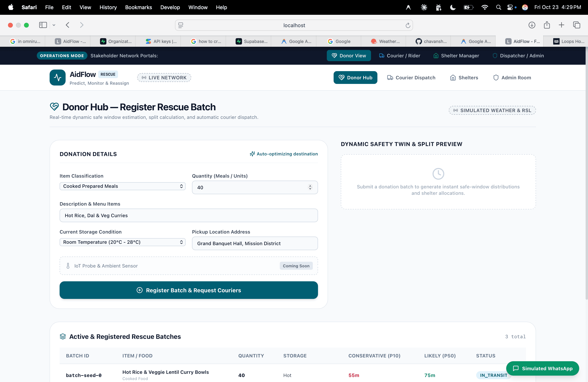Click the Pickup Location Address field
This screenshot has width=588, height=382.
pos(255,243)
